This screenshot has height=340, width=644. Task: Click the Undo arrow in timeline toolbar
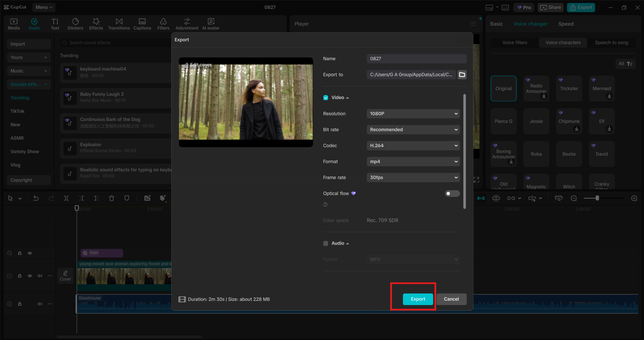point(36,198)
